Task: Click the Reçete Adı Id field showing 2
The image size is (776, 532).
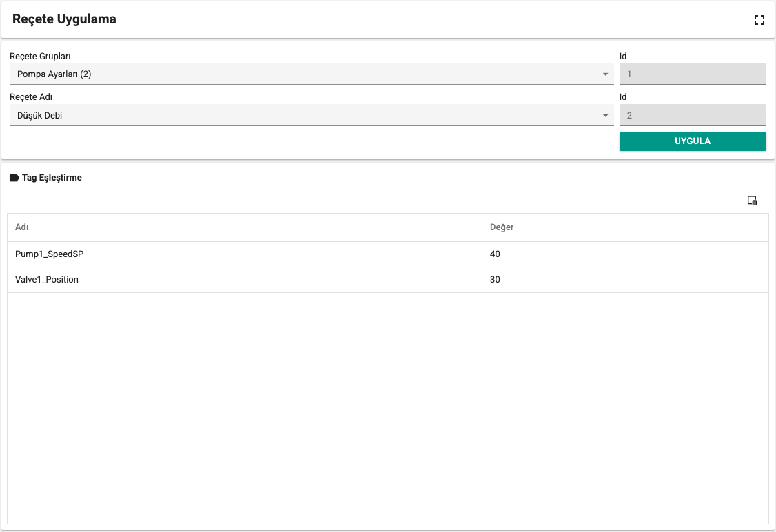Action: [x=693, y=115]
